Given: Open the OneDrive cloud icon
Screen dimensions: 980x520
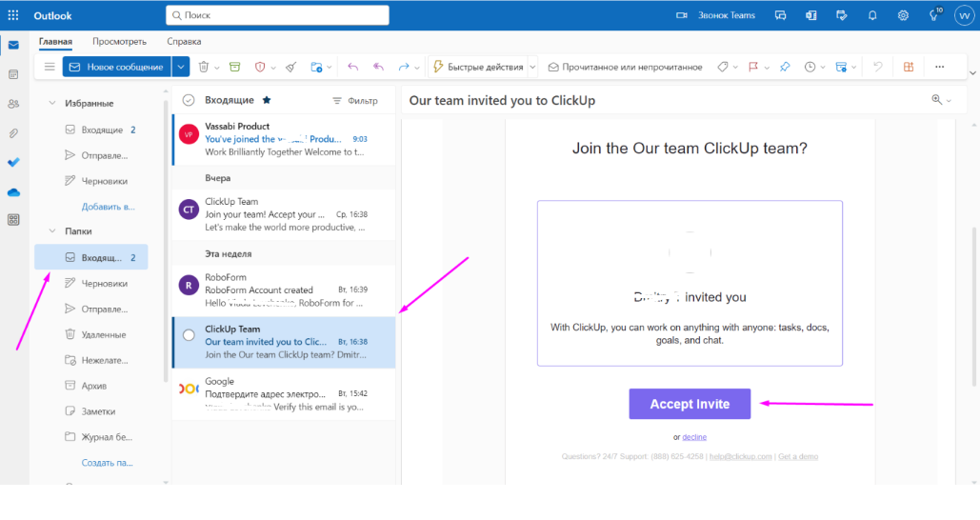Looking at the screenshot, I should pyautogui.click(x=13, y=191).
